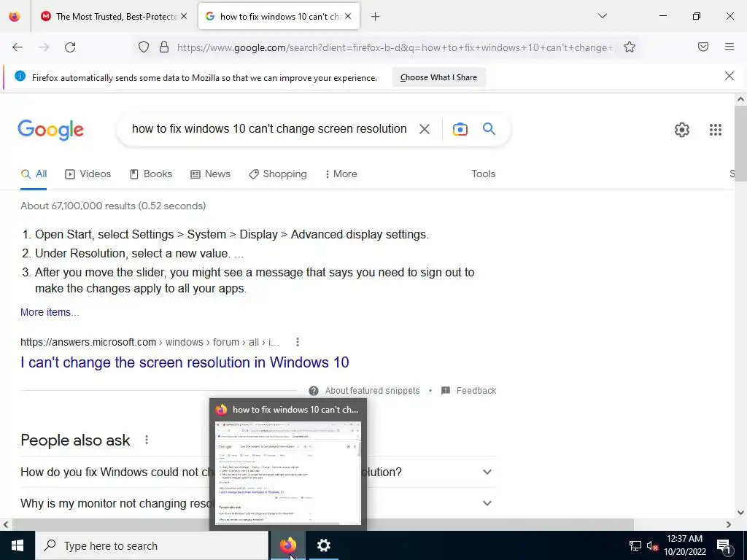Image resolution: width=747 pixels, height=560 pixels.
Task: Open 'I can't change the screen resolution' result
Action: click(185, 362)
